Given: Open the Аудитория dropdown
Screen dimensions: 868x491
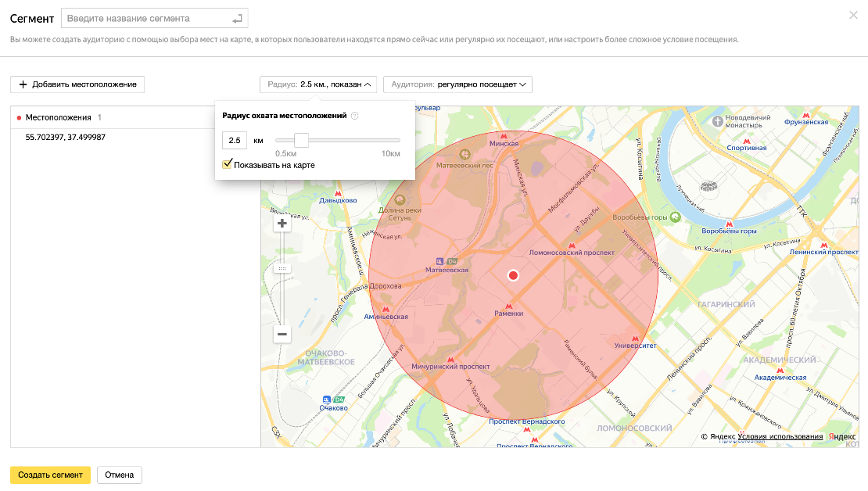Looking at the screenshot, I should 457,84.
